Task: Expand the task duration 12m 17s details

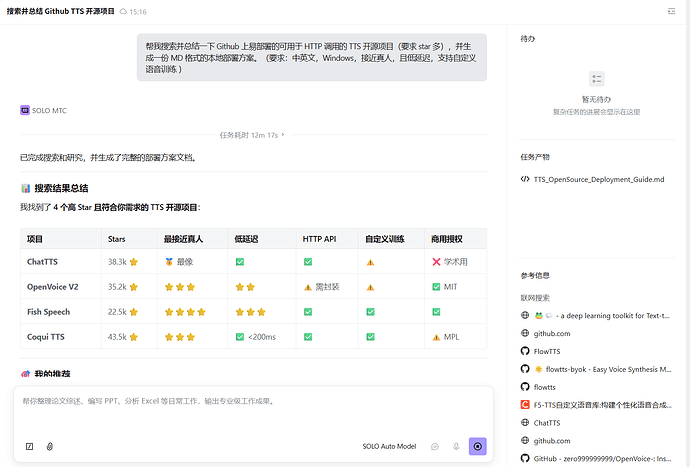Action: pyautogui.click(x=252, y=135)
